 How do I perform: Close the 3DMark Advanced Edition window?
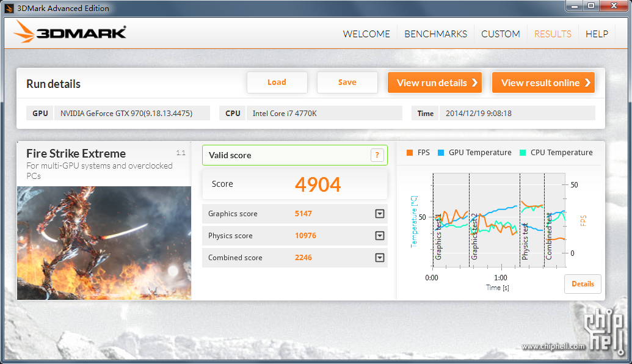[x=614, y=6]
